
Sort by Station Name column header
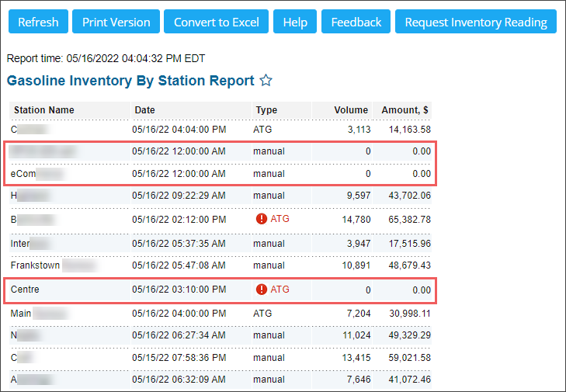[44, 110]
